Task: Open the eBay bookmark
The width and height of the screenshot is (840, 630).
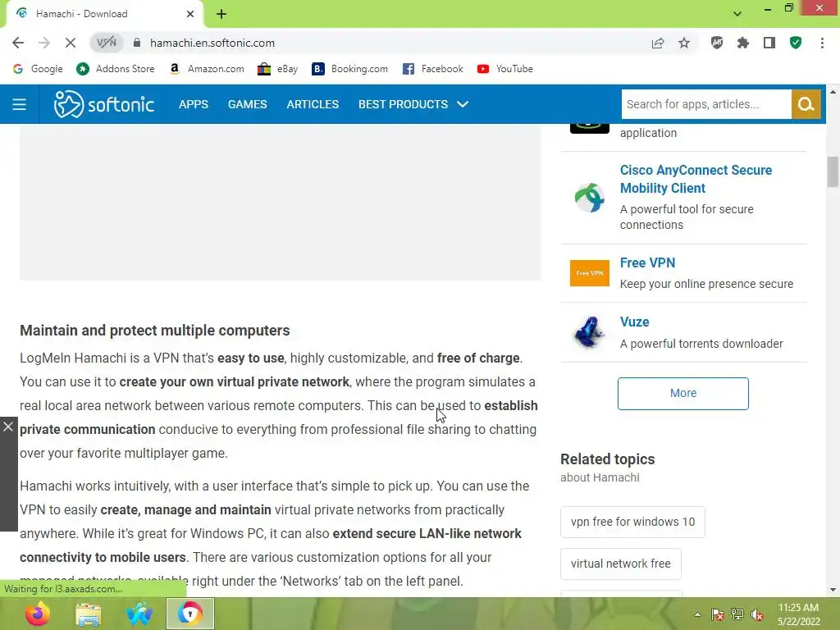Action: tap(277, 69)
